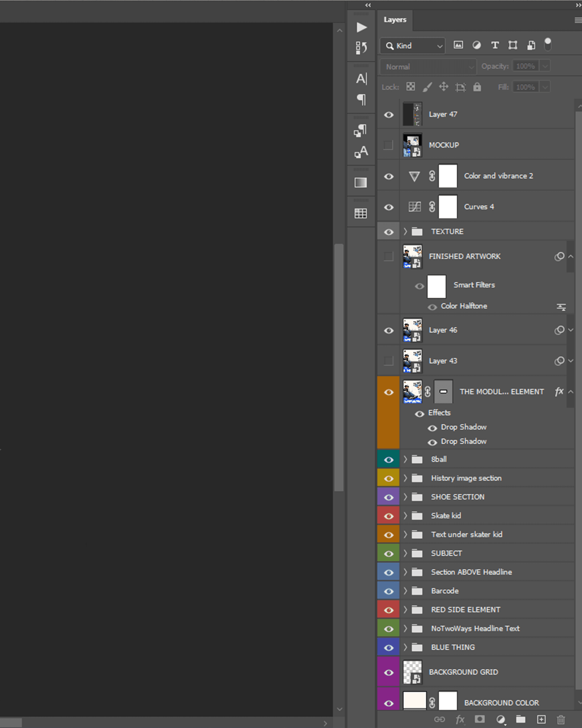Select the BACKGROUND GRID layer
Viewport: 582px width, 728px height.
click(463, 672)
